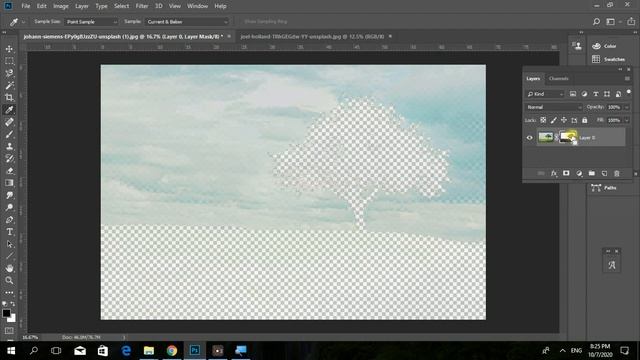
Task: Toggle lock all for layer
Action: tap(584, 120)
